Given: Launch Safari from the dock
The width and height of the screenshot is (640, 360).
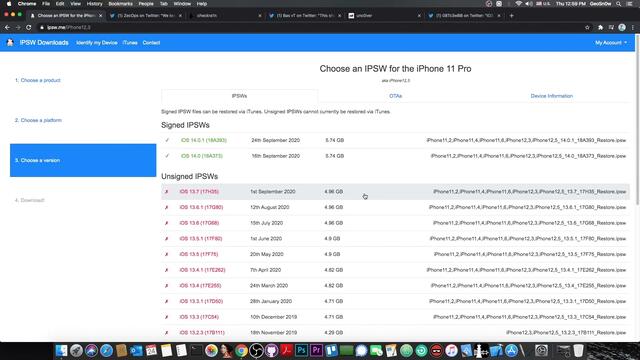Looking at the screenshot, I should pos(107,351).
